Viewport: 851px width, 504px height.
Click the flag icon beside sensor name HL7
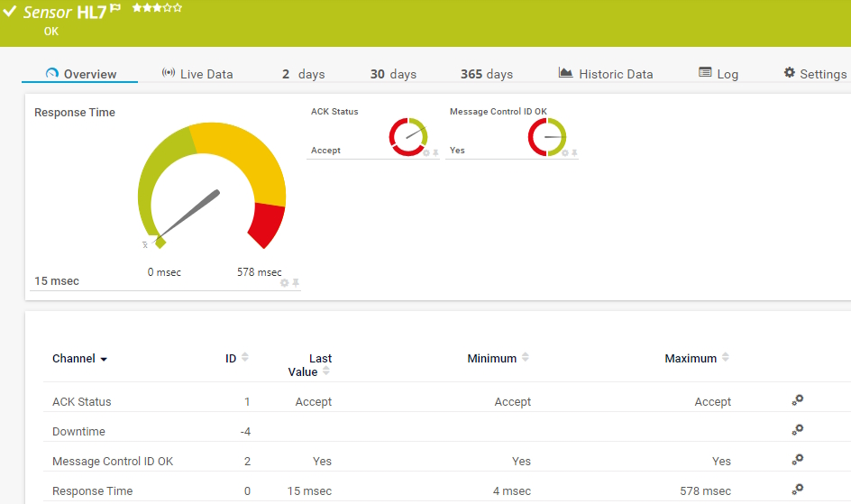pos(115,8)
